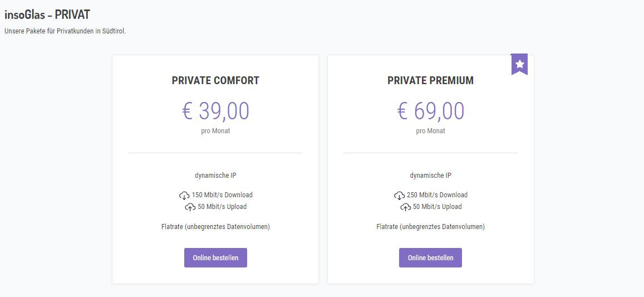Click the download cloud icon under Private Premium
The image size is (644, 297).
399,196
